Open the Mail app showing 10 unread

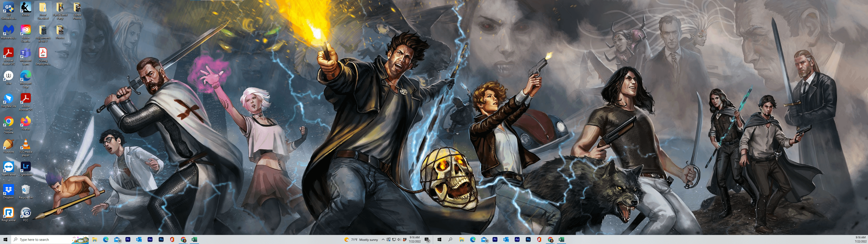(118, 239)
